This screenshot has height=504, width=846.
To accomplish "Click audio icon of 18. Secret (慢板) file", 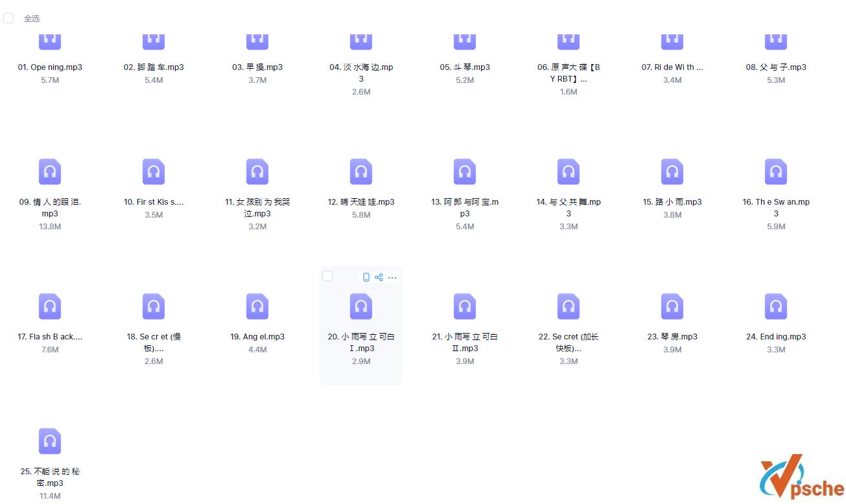I will 154,306.
